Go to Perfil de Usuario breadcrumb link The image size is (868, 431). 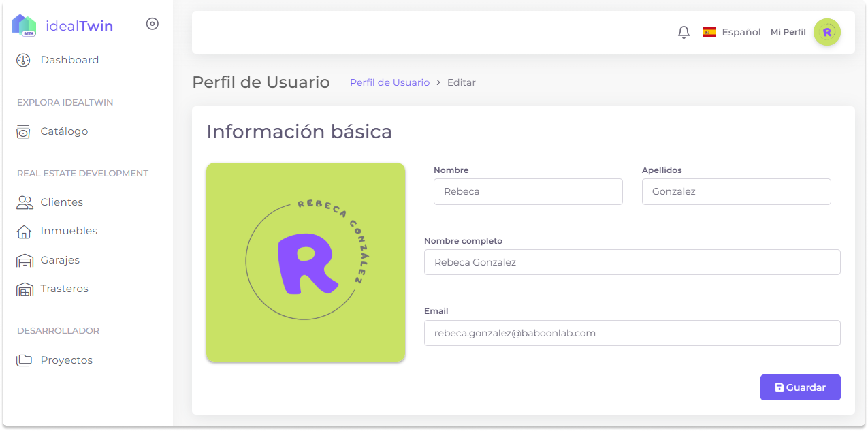(389, 82)
